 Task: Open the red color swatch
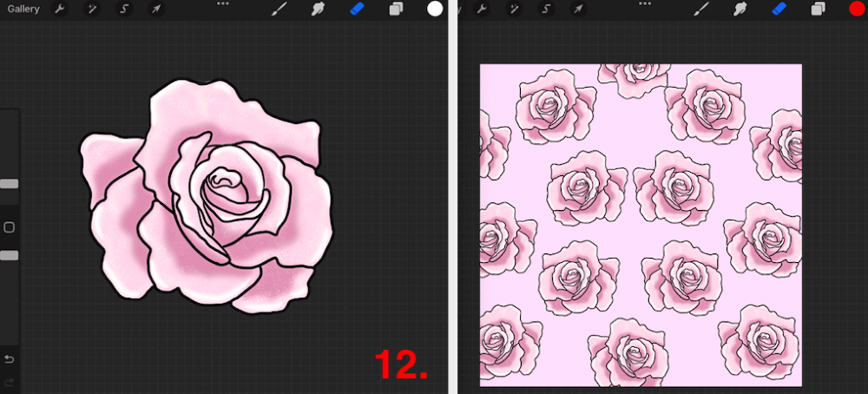click(857, 9)
